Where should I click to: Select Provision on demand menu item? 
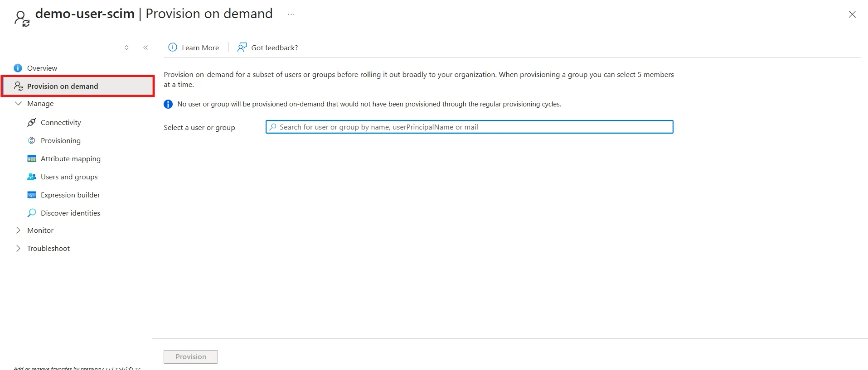click(78, 86)
